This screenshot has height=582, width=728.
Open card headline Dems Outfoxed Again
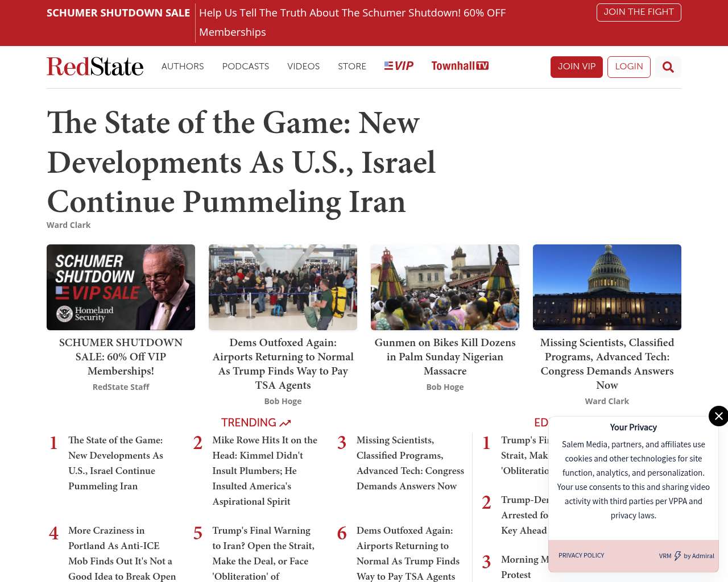[x=283, y=364]
